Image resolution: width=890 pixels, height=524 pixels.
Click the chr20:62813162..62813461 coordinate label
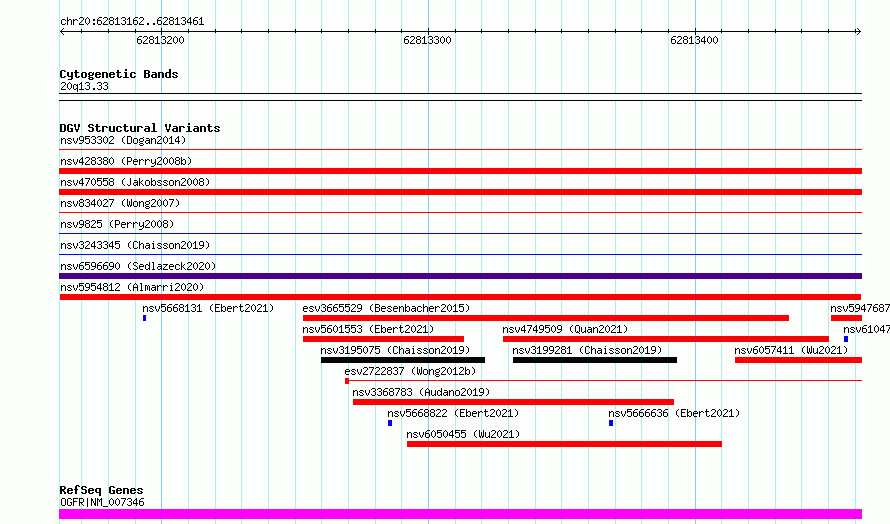(132, 22)
